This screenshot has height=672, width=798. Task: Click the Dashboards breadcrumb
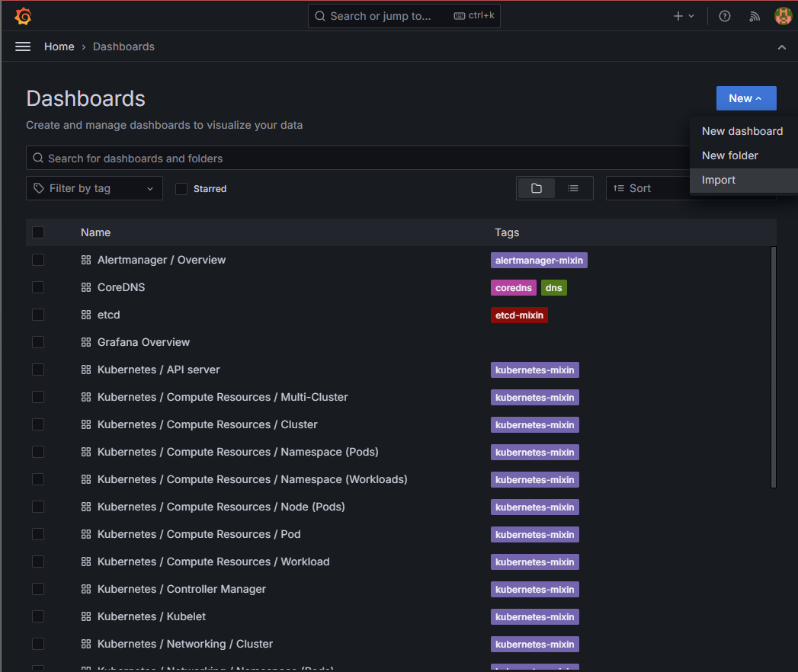point(123,46)
